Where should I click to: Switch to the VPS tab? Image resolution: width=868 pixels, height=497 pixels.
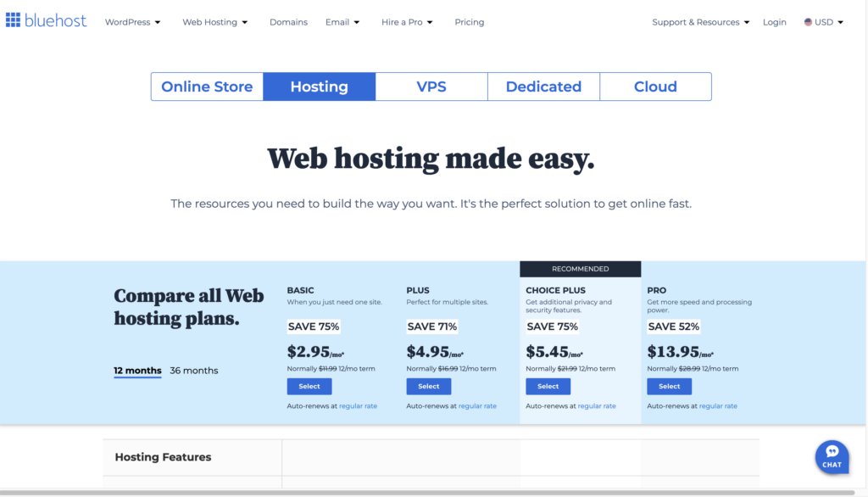click(x=431, y=87)
